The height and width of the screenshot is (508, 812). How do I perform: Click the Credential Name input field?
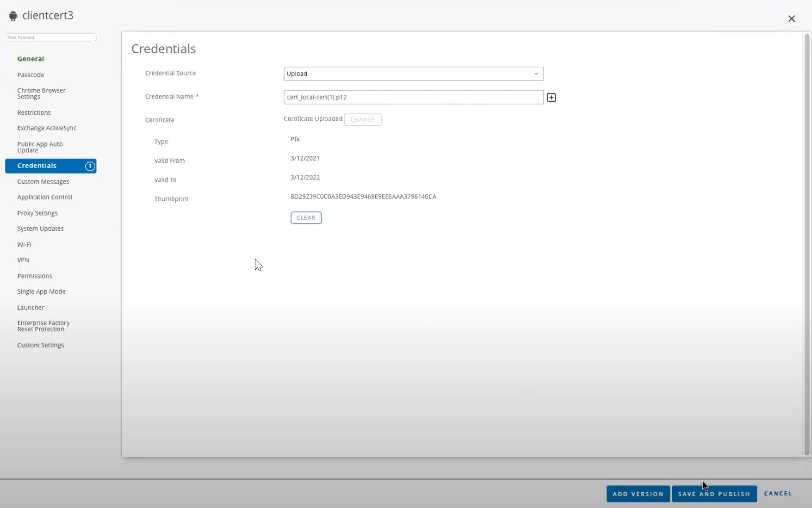(x=413, y=97)
